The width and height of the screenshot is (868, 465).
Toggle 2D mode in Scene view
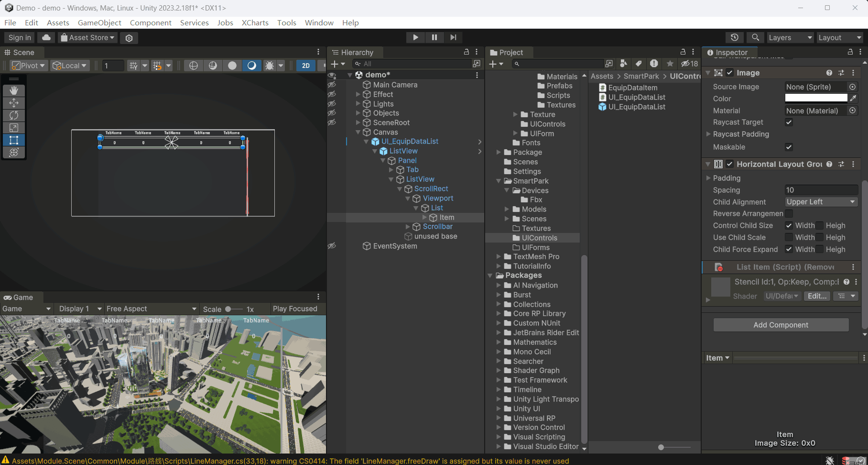point(306,66)
